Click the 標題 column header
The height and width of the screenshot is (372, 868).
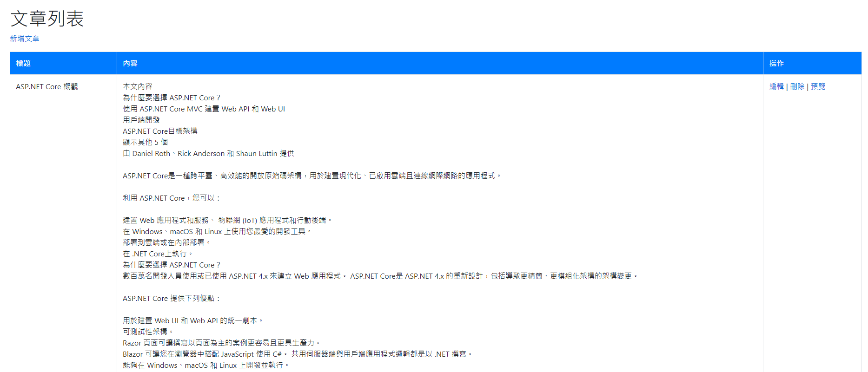pyautogui.click(x=23, y=63)
